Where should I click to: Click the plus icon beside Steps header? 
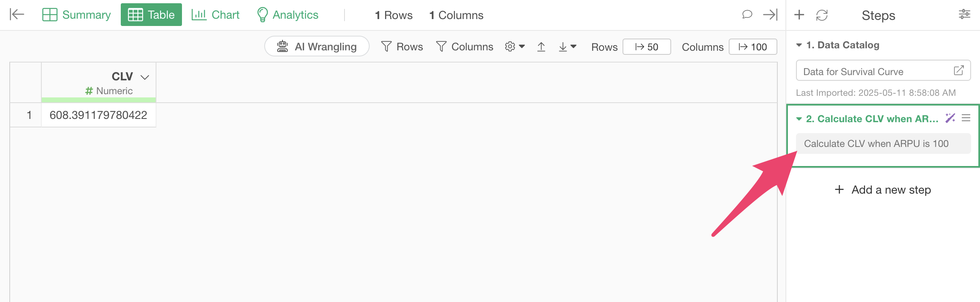pyautogui.click(x=799, y=15)
